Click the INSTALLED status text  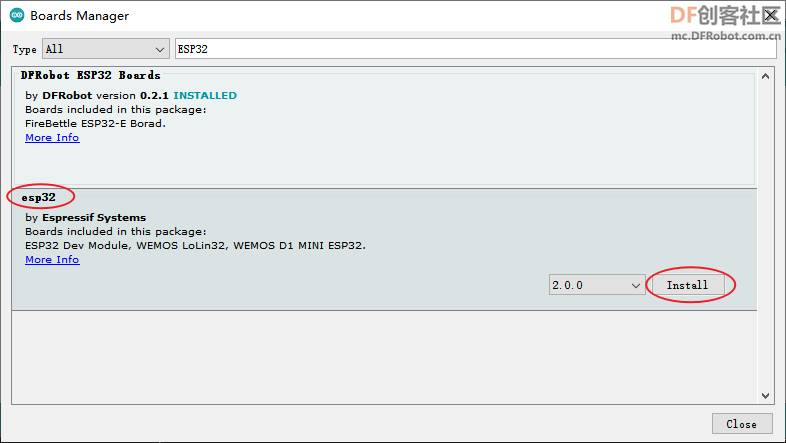pos(205,95)
